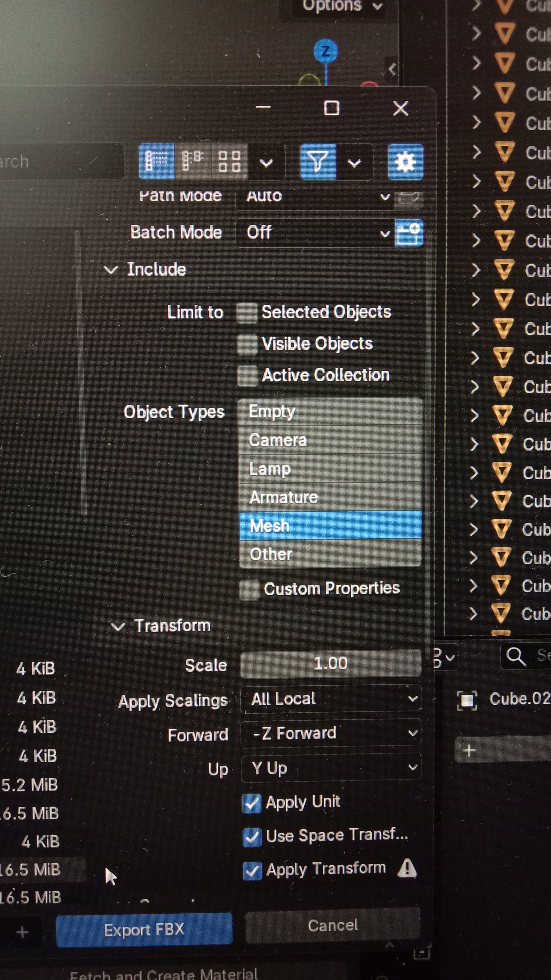Click the blue Z axis gizmo
The height and width of the screenshot is (980, 551).
325,51
